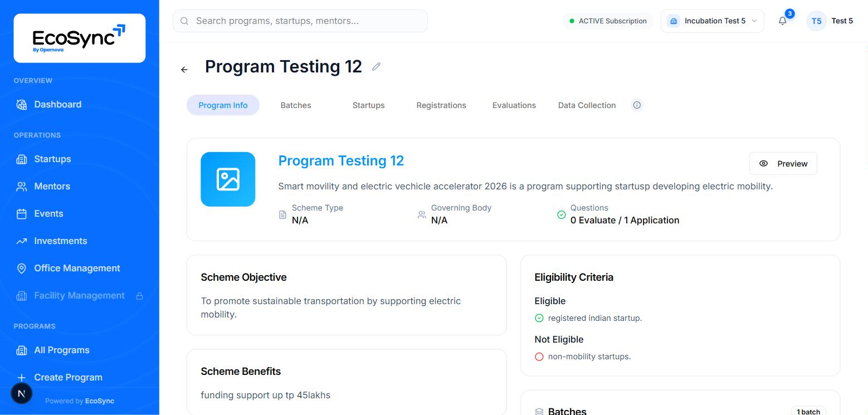
Task: Open the Test 5 user profile menu
Action: pyautogui.click(x=842, y=21)
